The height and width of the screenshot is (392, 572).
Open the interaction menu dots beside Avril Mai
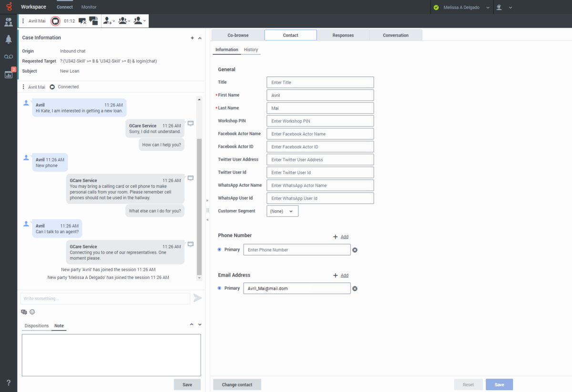coord(23,21)
